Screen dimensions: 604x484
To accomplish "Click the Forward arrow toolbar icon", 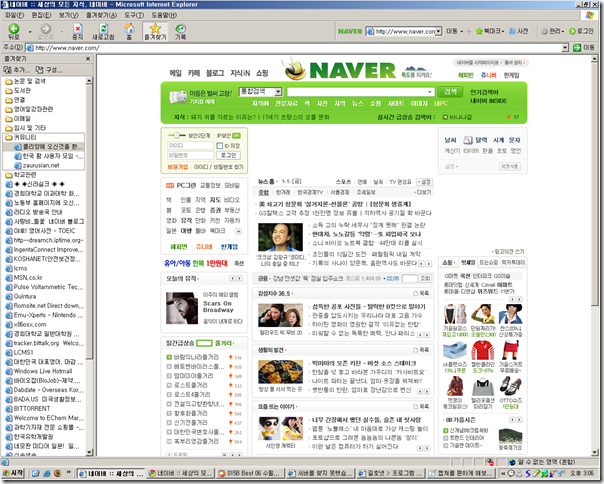I will [x=45, y=29].
